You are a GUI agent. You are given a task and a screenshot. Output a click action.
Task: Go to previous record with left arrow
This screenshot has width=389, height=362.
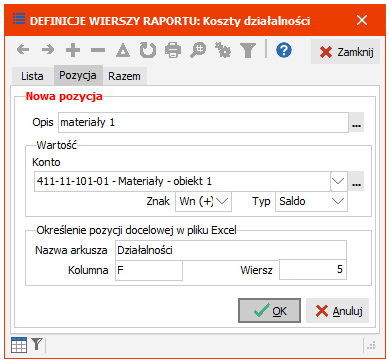coord(23,50)
